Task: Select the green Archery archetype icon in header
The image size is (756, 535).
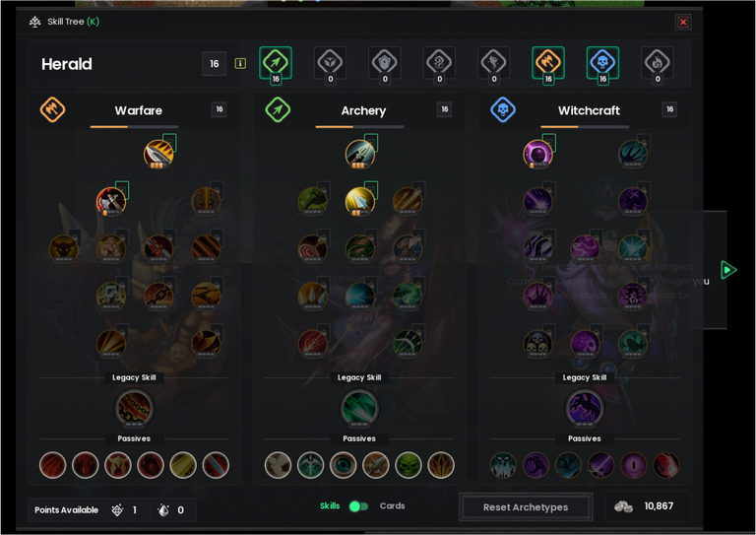Action: pos(276,62)
